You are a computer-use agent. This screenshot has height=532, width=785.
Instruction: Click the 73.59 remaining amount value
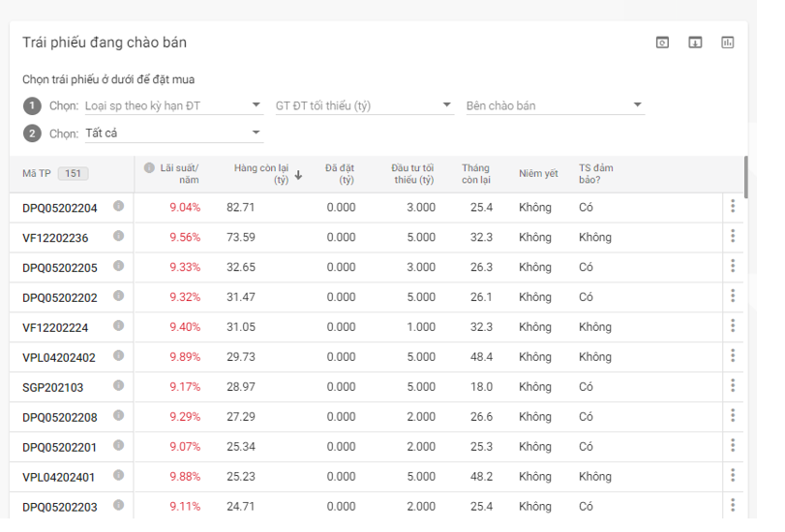pyautogui.click(x=240, y=237)
